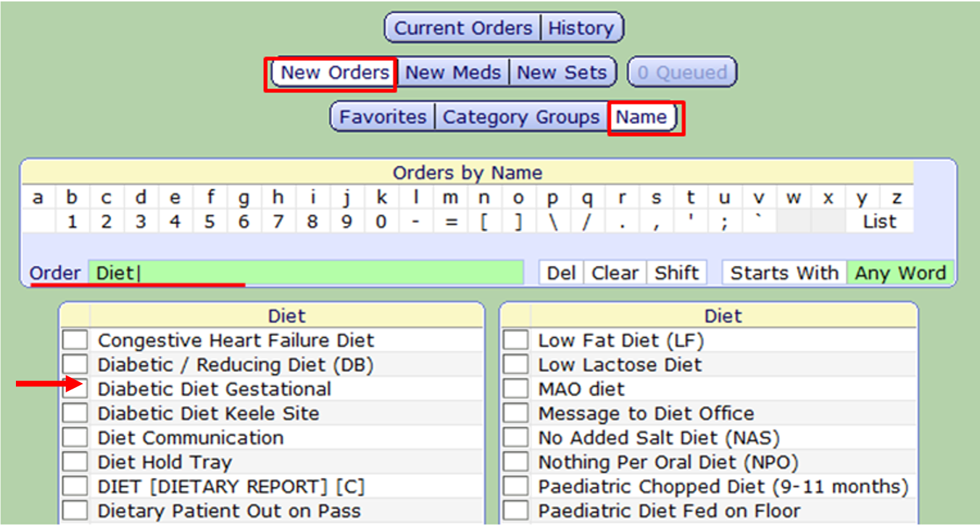Browse orders by Category Groups
This screenshot has height=525, width=980.
pos(521,117)
